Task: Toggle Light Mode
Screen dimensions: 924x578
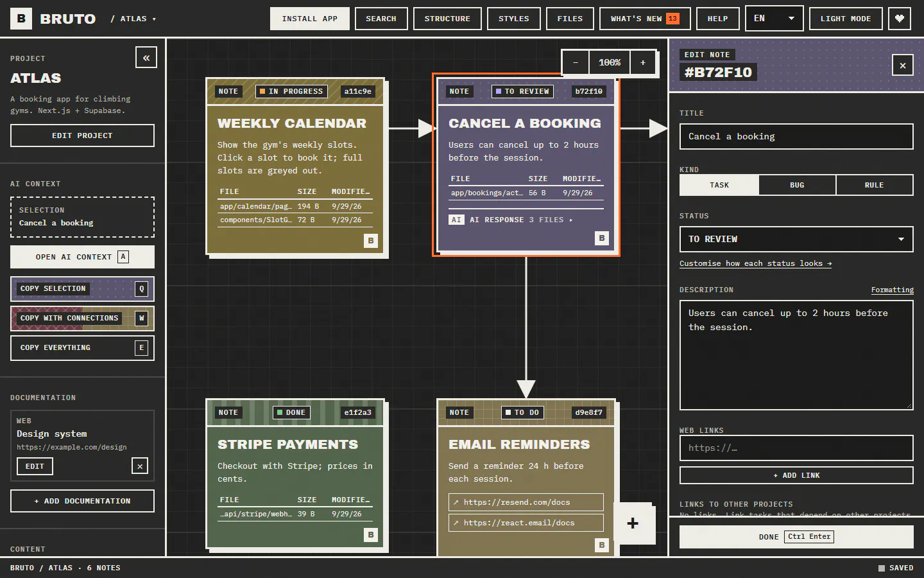Action: 846,19
